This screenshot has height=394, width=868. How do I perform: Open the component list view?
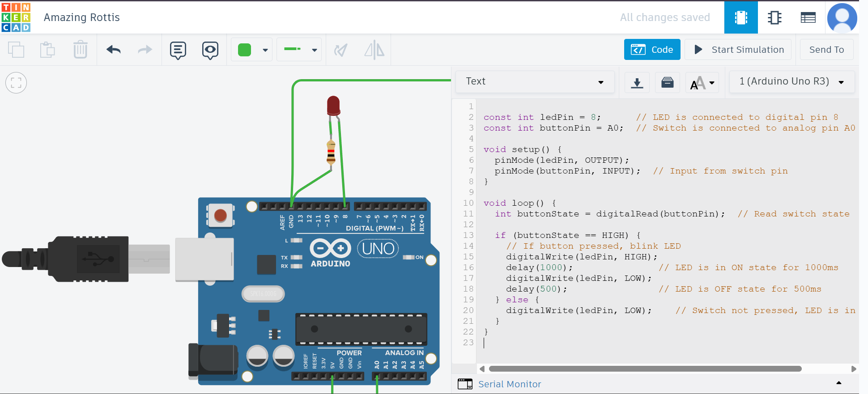(x=808, y=17)
